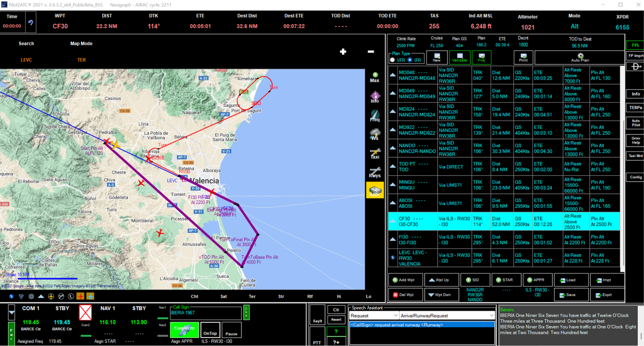Expand the ABOSI waypoint row arrow
The image size is (644, 346).
click(393, 203)
